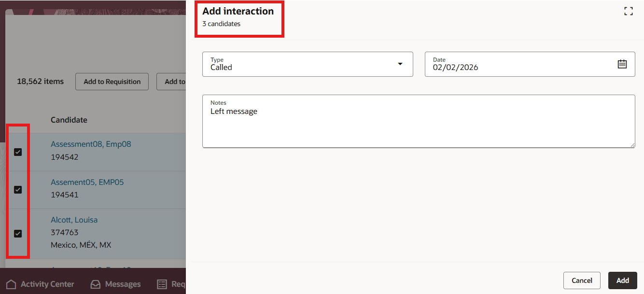The width and height of the screenshot is (644, 294).
Task: Click the Messages envelope icon
Action: coord(96,284)
